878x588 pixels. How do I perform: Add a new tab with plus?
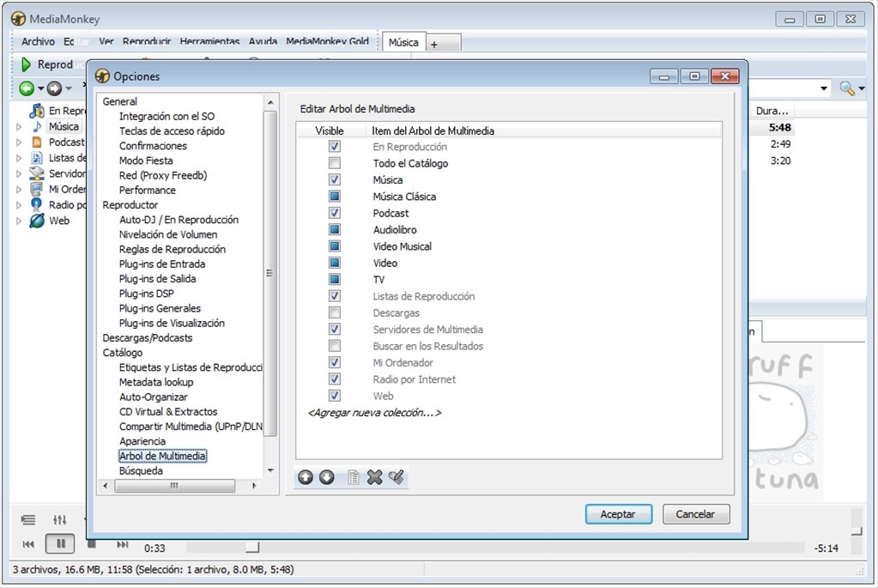(434, 45)
